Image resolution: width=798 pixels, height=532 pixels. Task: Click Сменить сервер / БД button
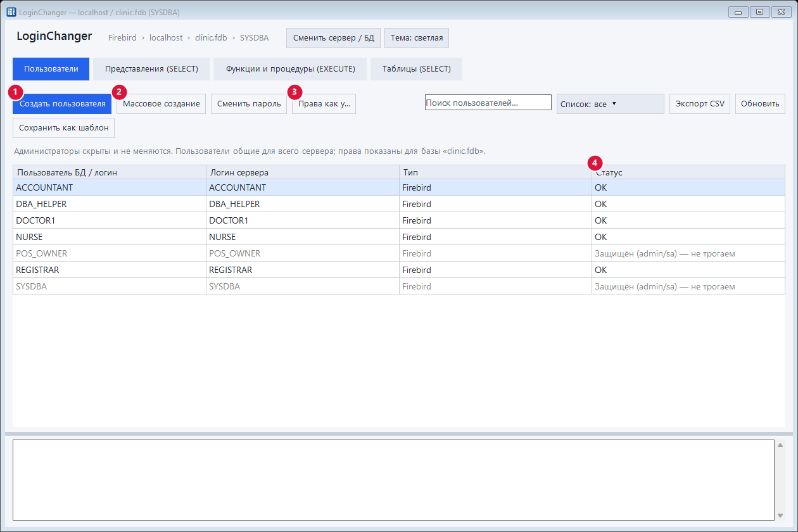333,38
